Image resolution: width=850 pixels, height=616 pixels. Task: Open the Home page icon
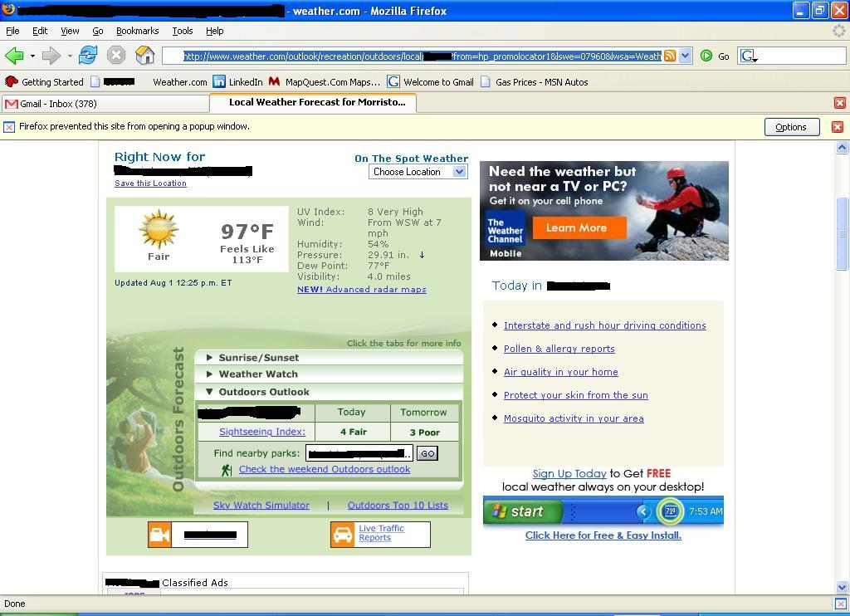click(x=144, y=56)
